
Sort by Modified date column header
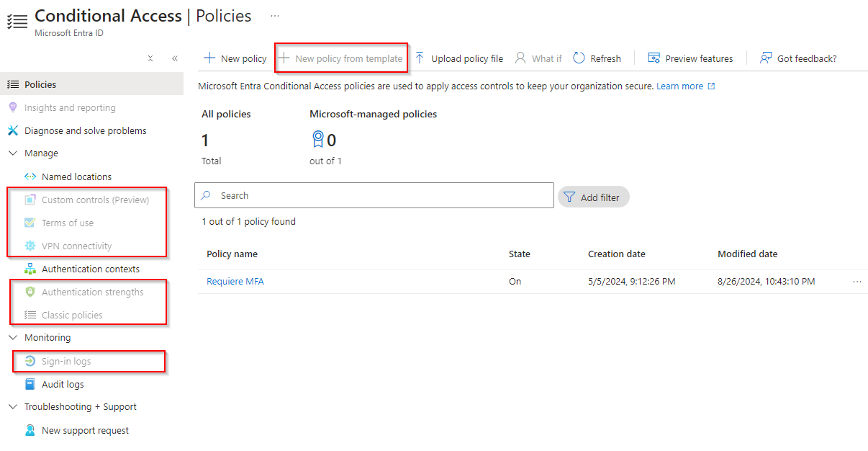747,254
